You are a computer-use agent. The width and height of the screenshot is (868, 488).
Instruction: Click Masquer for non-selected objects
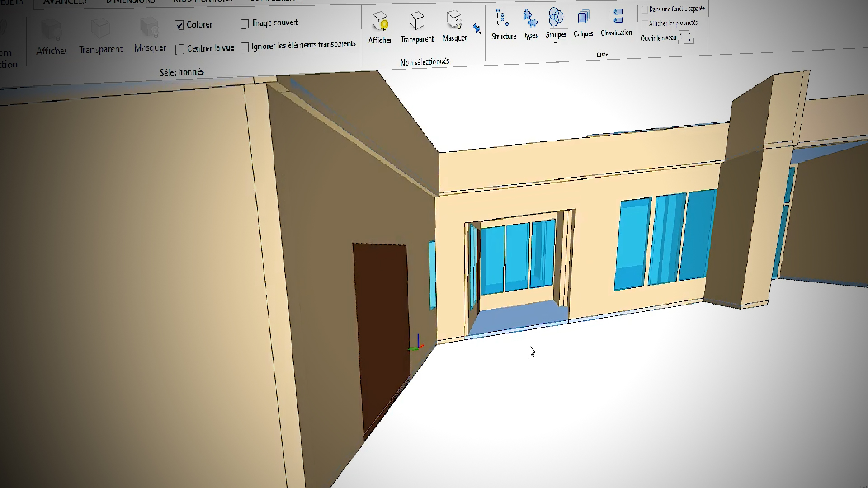[454, 26]
